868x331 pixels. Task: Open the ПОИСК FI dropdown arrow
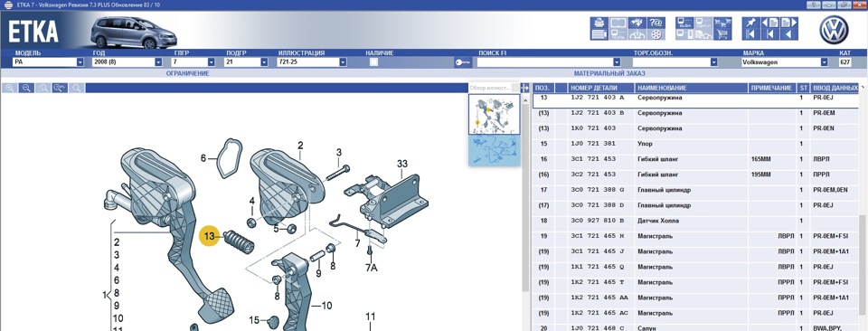[x=617, y=62]
